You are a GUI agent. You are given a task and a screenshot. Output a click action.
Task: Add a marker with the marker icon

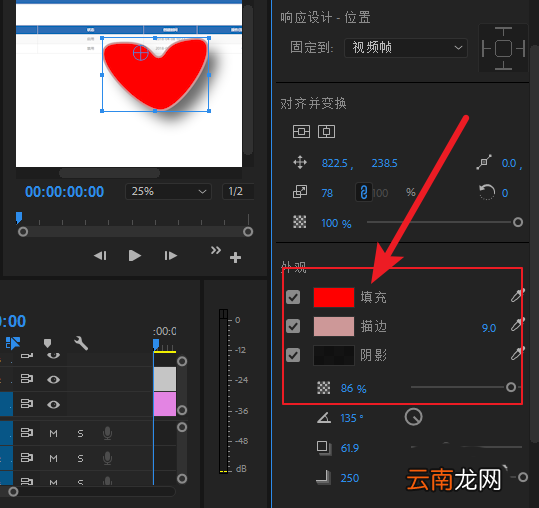(x=47, y=343)
